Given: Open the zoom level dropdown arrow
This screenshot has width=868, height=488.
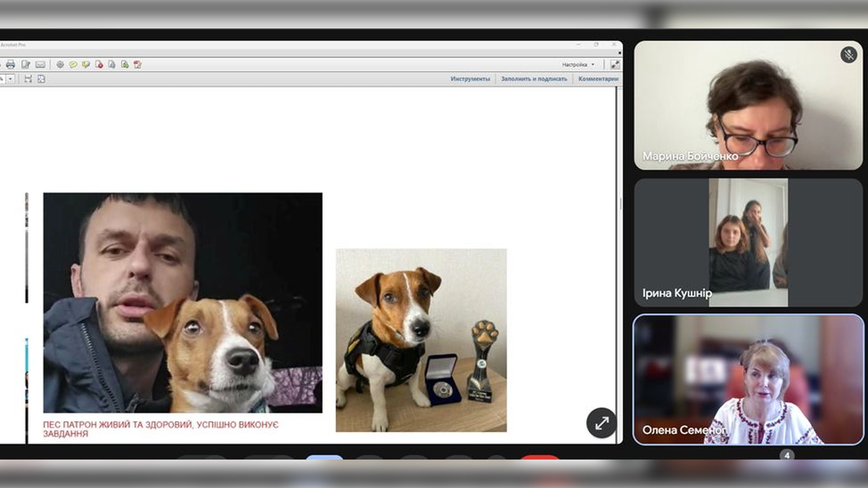Looking at the screenshot, I should point(10,79).
